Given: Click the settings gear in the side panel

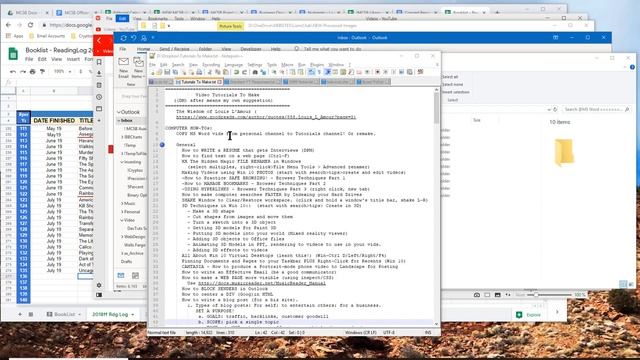Looking at the screenshot, I should [x=99, y=285].
